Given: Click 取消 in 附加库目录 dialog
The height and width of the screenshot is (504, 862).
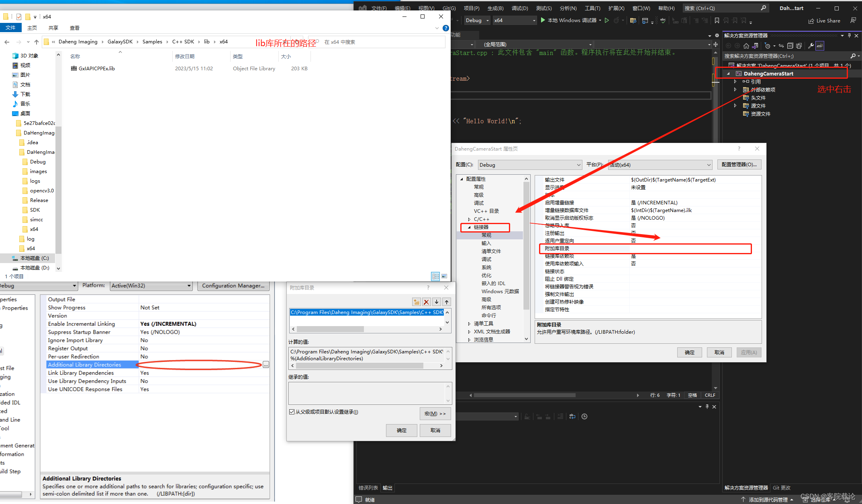Looking at the screenshot, I should coord(435,431).
